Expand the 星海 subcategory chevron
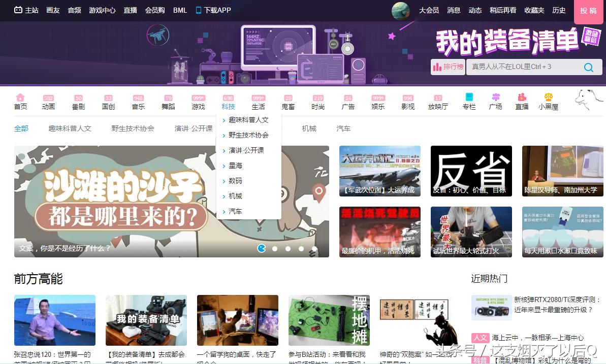Viewport: 606px width, 364px height. point(225,166)
